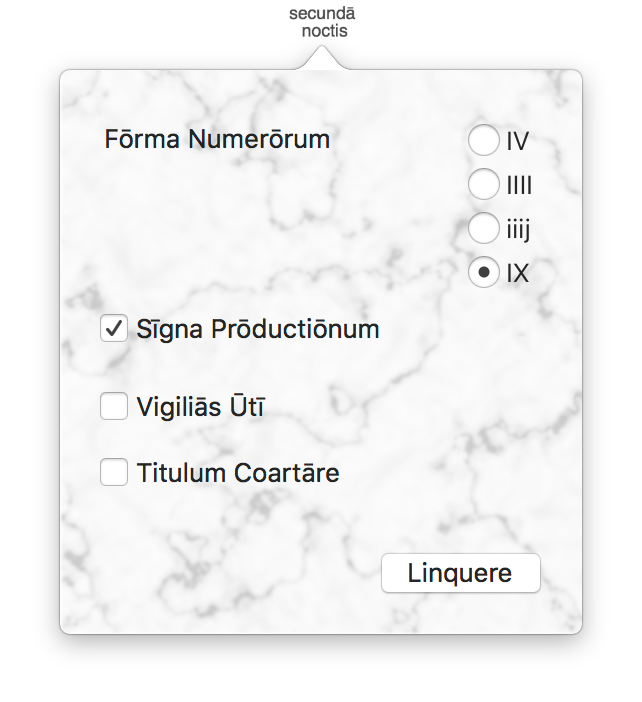Click the IX text label
The image size is (642, 702).
pos(518,273)
